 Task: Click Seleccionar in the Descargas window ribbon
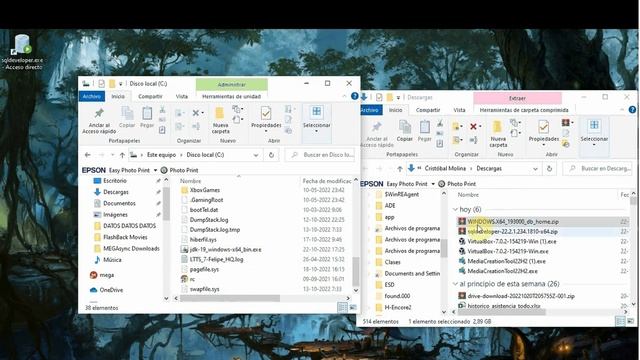pos(594,132)
